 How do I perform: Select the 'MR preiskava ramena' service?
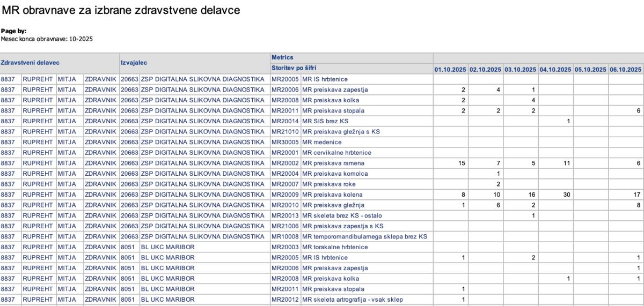click(x=333, y=163)
